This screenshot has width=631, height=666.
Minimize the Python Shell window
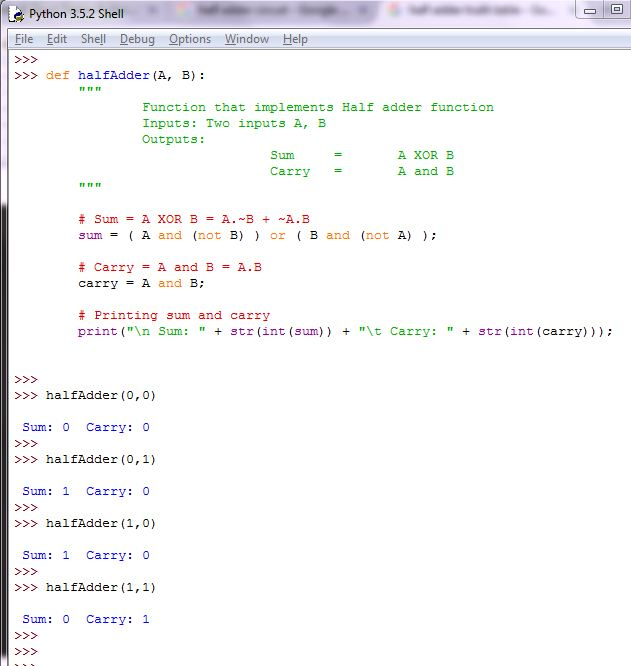coord(591,10)
